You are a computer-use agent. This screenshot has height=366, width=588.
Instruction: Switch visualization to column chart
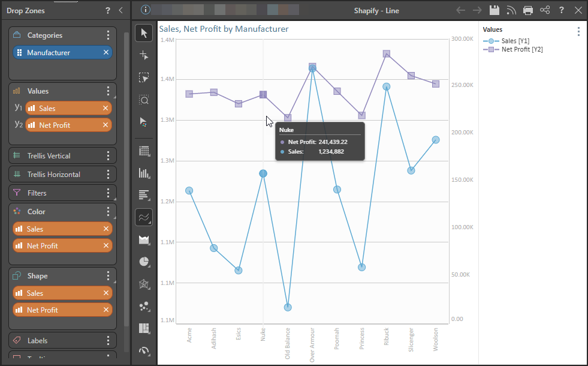click(144, 173)
